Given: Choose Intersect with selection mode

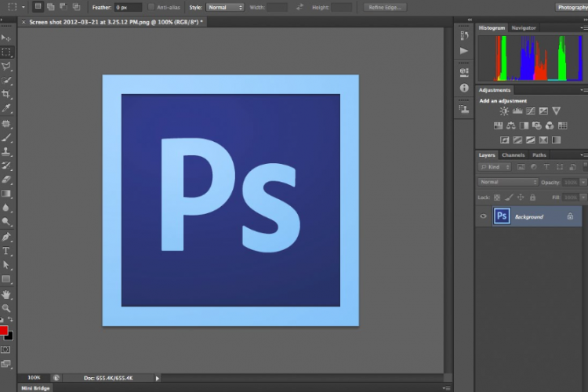Looking at the screenshot, I should coord(76,7).
